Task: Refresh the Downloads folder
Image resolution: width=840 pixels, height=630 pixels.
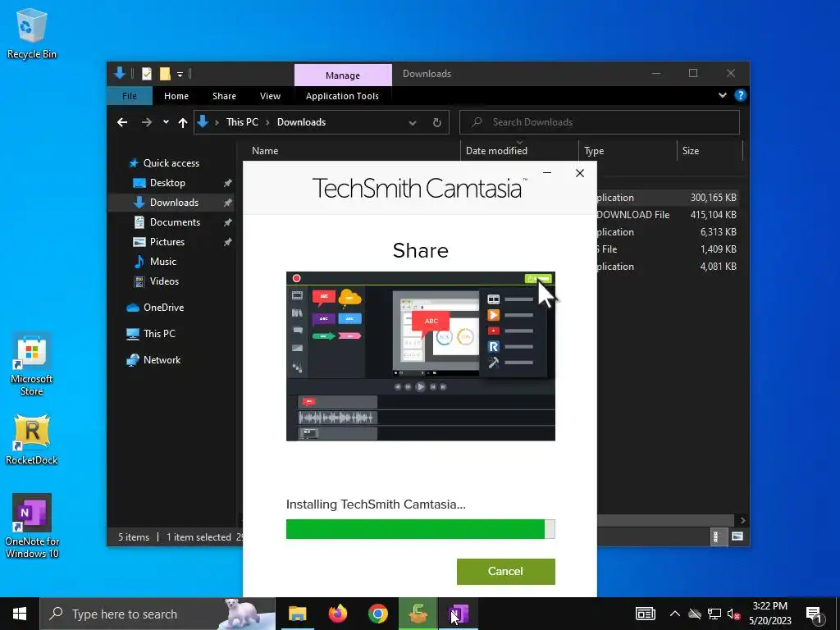Action: coord(436,123)
